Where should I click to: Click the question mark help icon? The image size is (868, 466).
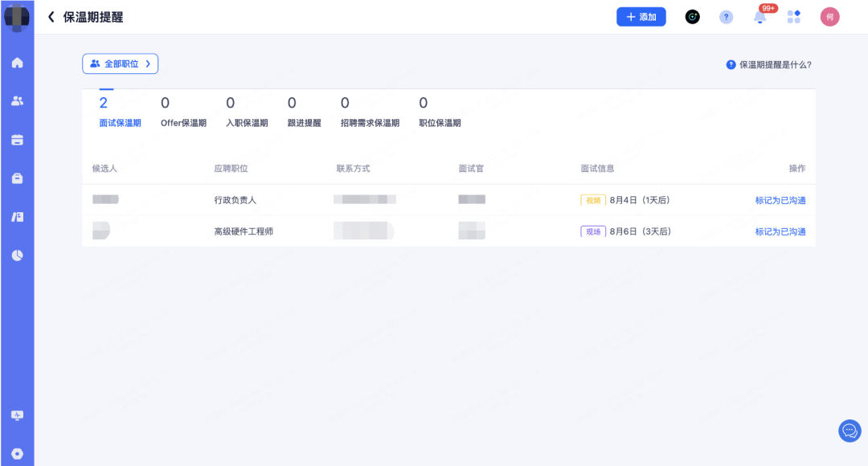click(726, 17)
